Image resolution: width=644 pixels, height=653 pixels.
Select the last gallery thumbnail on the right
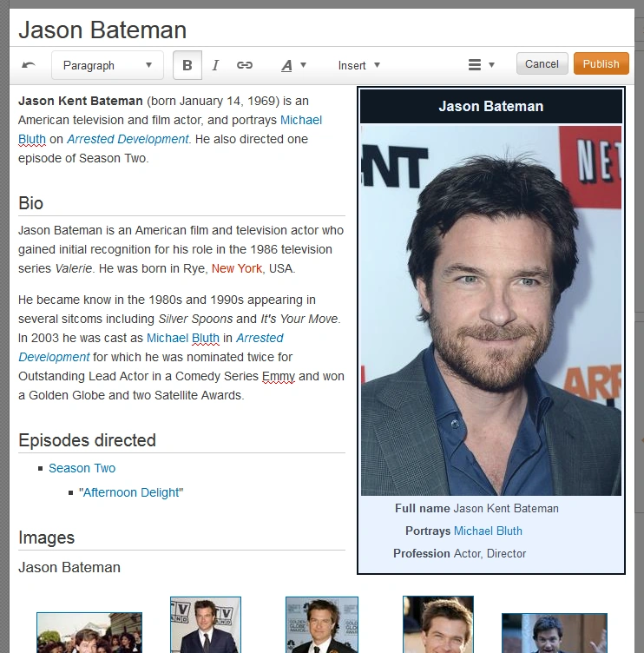[x=554, y=633]
